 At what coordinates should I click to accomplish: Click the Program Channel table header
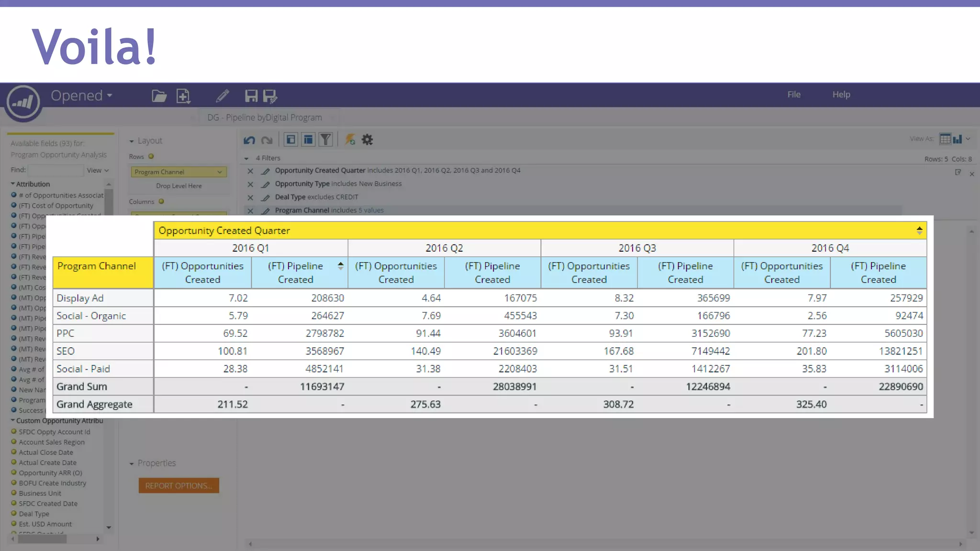[x=103, y=273]
